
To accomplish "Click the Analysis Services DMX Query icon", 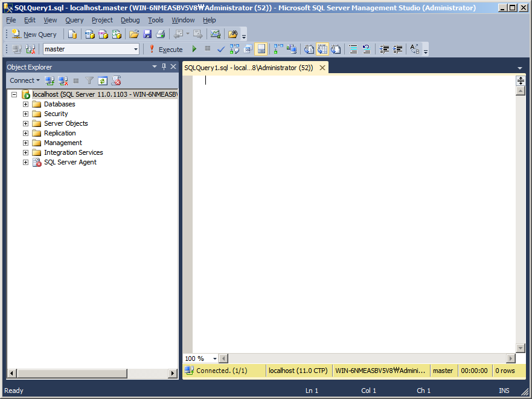I will (103, 34).
